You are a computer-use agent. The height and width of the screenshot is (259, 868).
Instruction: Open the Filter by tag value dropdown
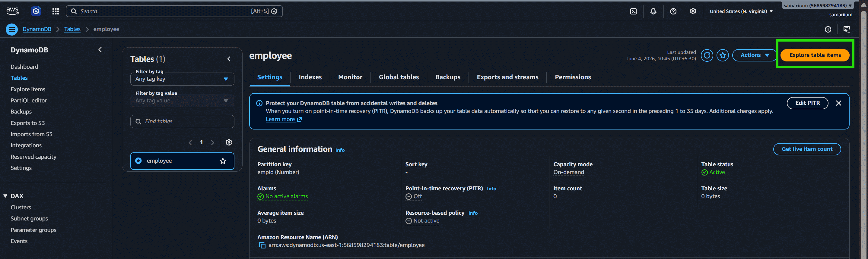182,101
